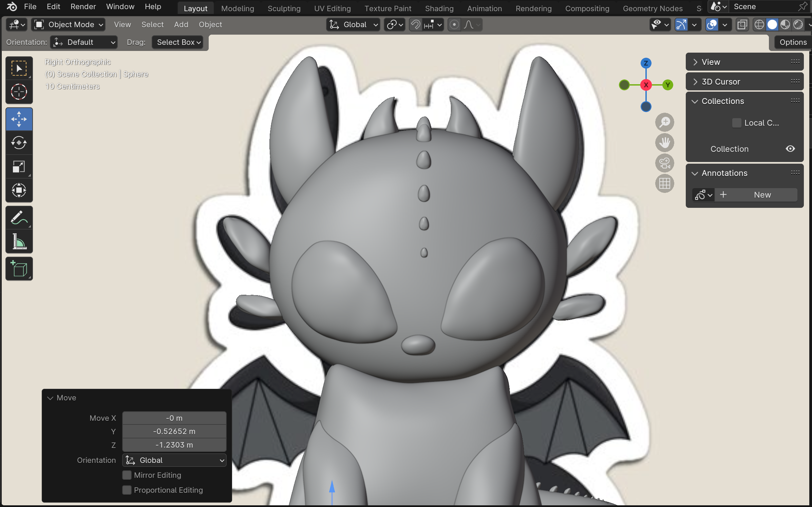812x507 pixels.
Task: Switch to solid shading mode
Action: [772, 24]
